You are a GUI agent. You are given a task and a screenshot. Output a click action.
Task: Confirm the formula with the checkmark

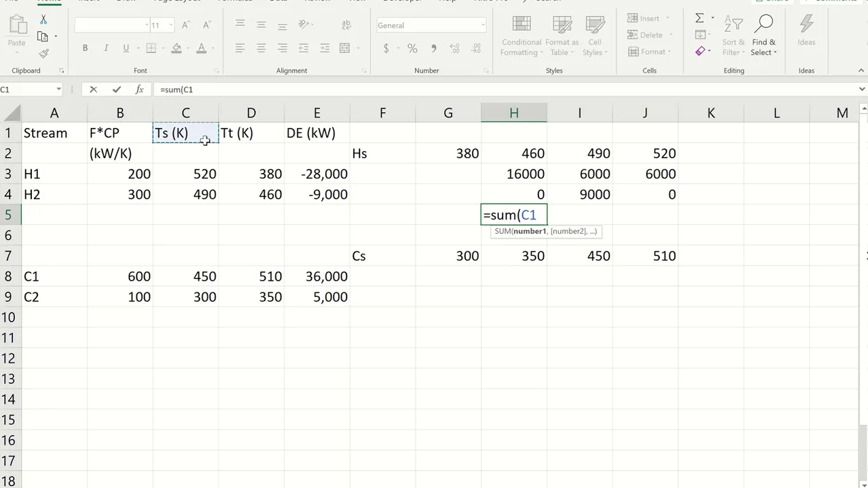point(117,89)
